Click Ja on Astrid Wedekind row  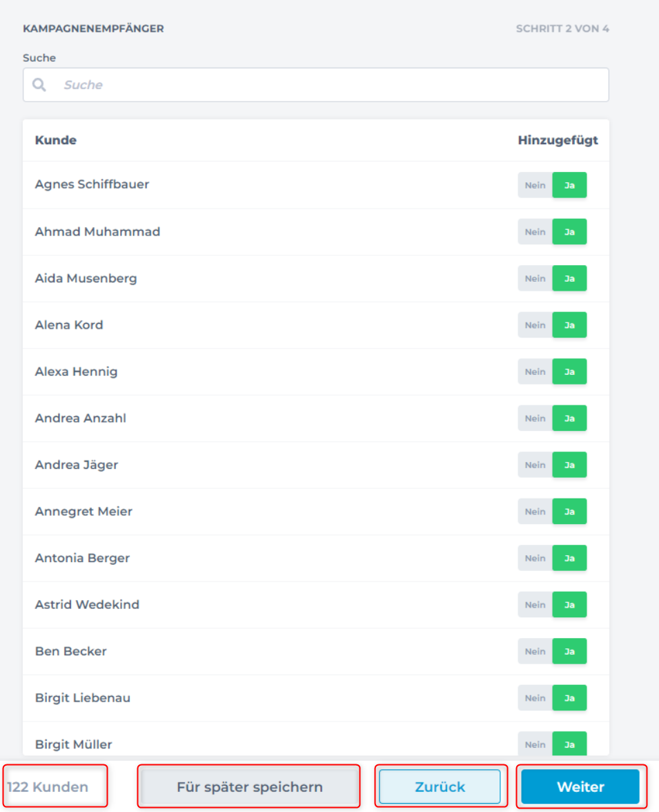point(569,605)
